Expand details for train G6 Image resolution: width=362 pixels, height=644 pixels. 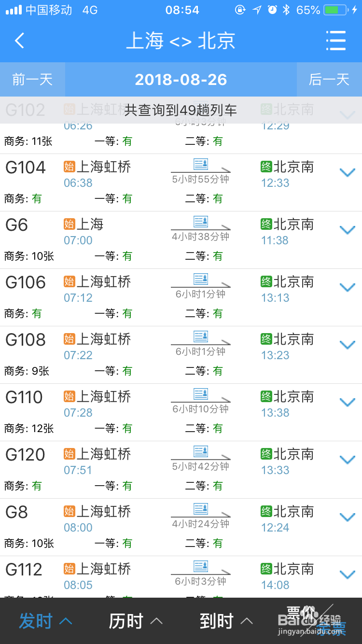click(x=348, y=230)
